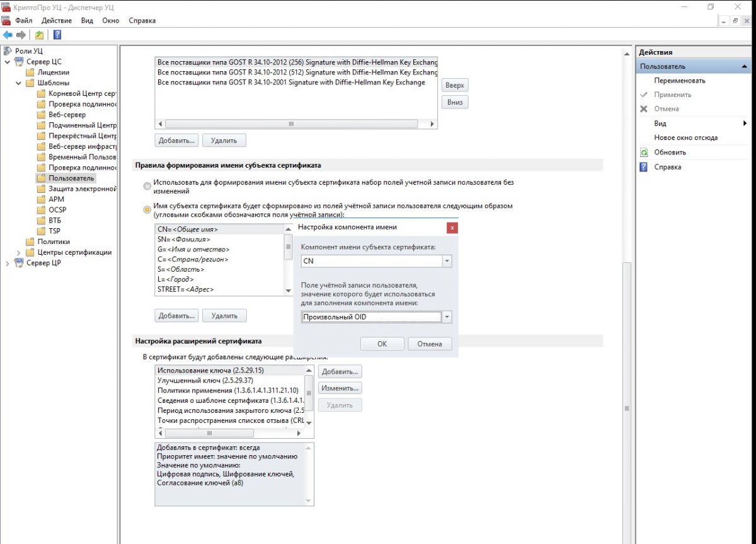The width and height of the screenshot is (756, 544).
Task: Click Отмена button in the dialog
Action: [x=430, y=344]
